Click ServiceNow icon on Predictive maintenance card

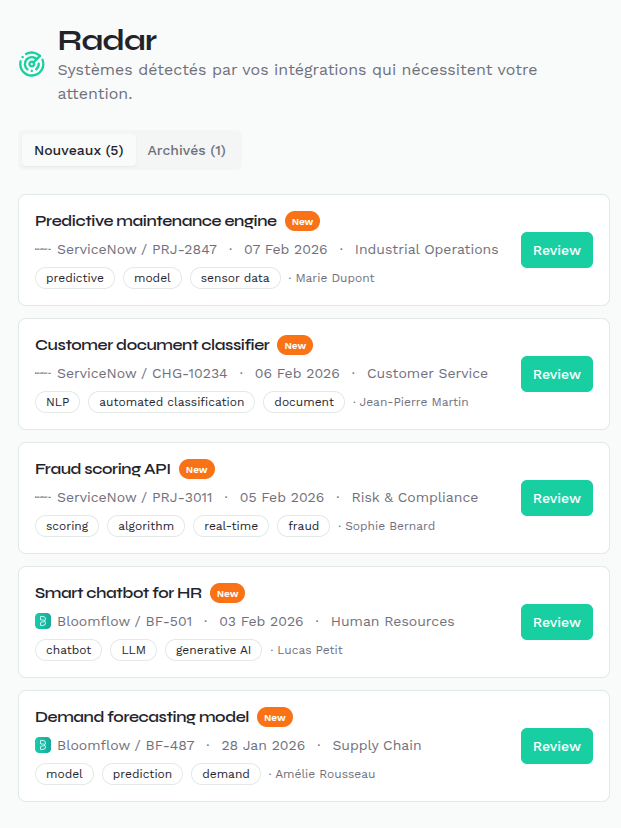(x=42, y=250)
